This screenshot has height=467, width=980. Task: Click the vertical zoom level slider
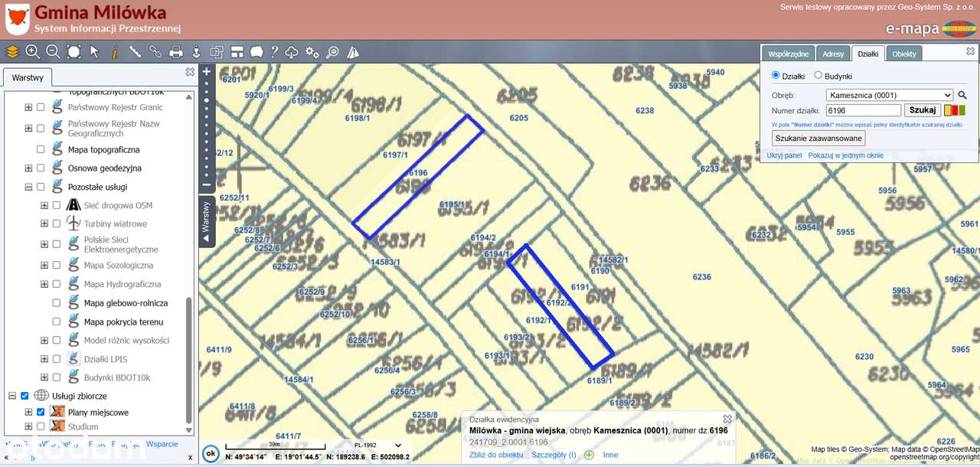tap(206, 128)
